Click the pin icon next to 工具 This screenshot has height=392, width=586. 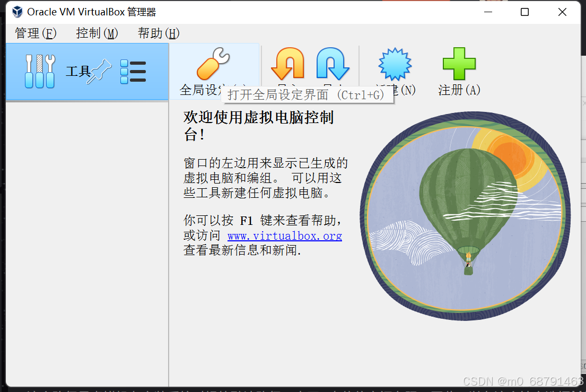coord(99,71)
